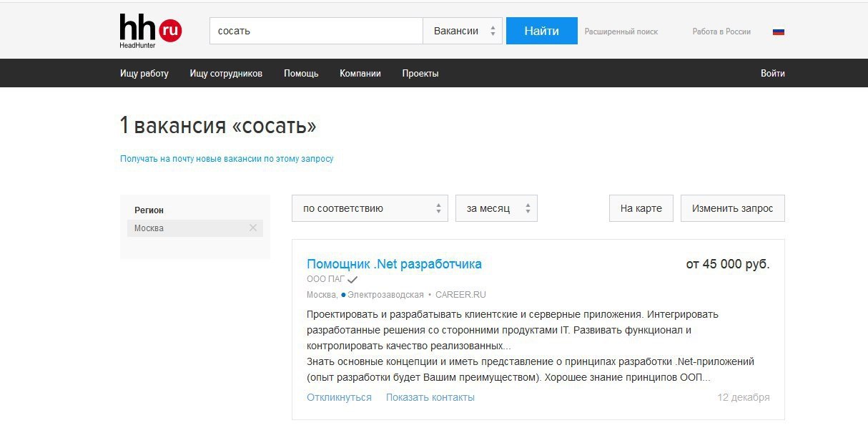Open the за месяц period dropdown
Screen dimensions: 868x443
[496, 208]
